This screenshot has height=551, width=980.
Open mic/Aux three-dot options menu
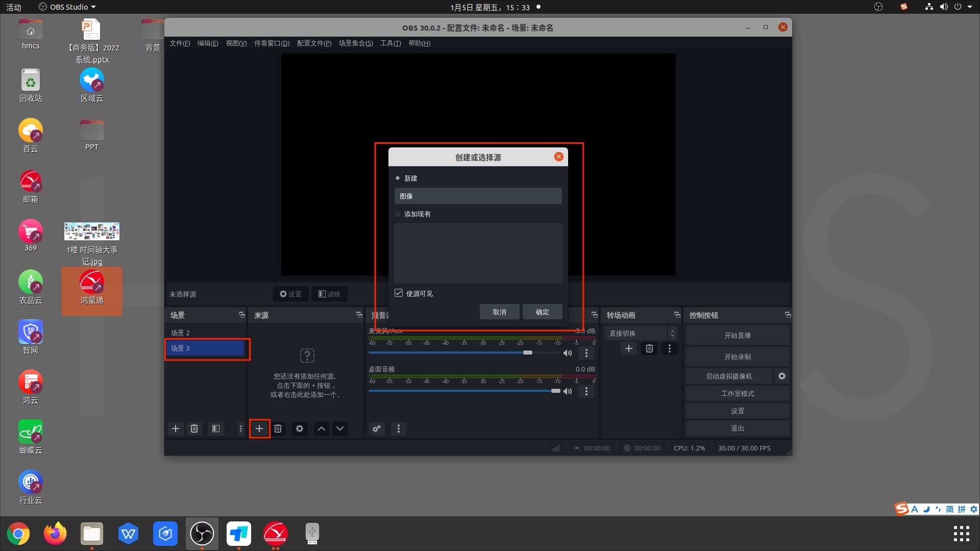click(x=586, y=353)
